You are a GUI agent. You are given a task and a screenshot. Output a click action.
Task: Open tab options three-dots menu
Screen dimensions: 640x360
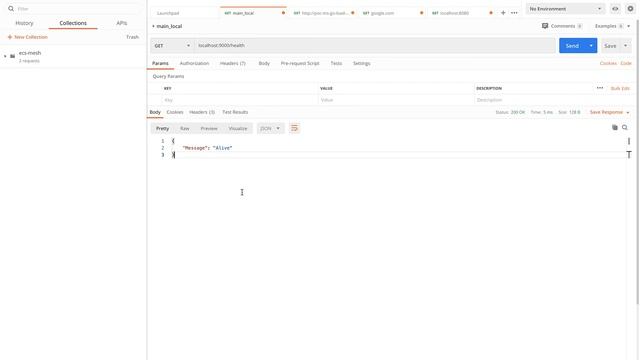click(x=514, y=13)
